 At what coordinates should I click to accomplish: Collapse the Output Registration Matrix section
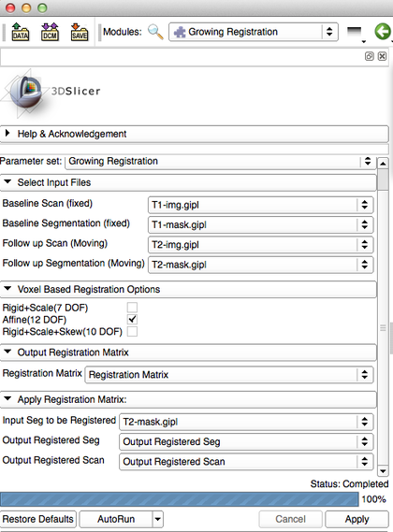tap(188, 352)
